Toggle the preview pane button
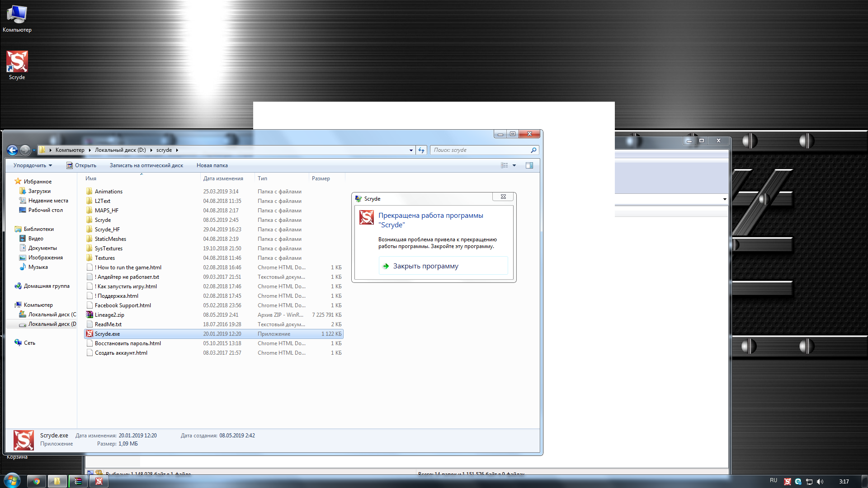Viewport: 868px width, 488px height. point(529,165)
